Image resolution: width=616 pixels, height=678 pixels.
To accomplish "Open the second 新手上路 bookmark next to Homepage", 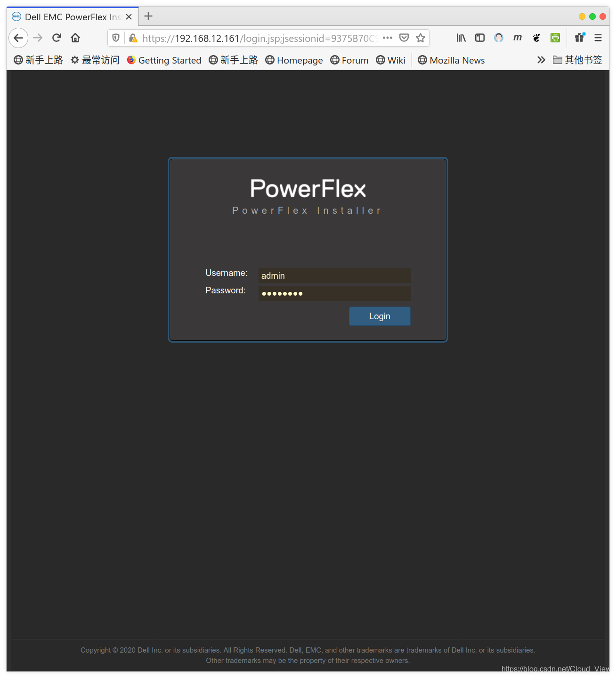I will tap(233, 60).
